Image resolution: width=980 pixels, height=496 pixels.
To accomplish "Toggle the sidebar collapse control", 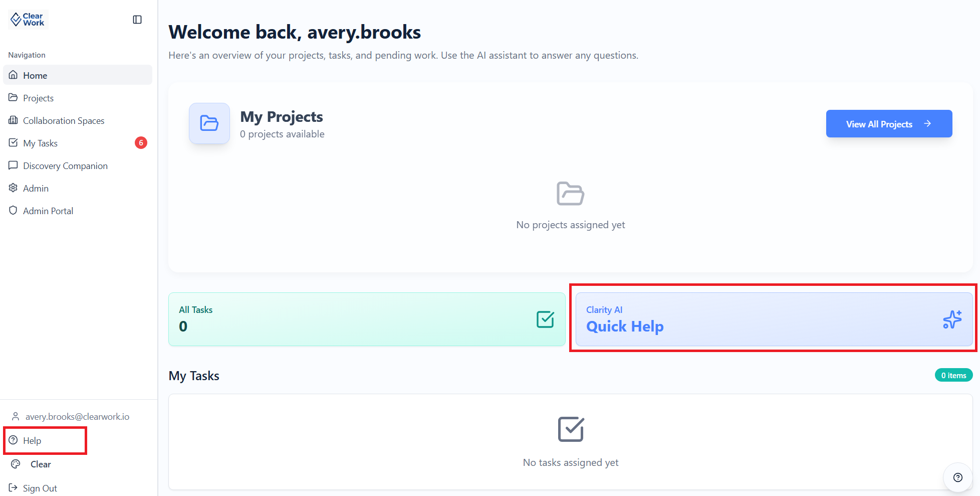I will pos(137,19).
